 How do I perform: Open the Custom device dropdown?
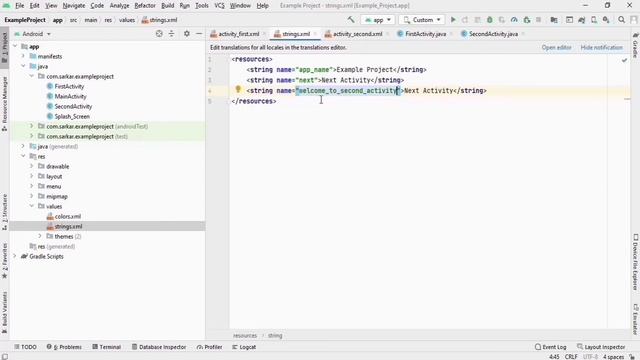pos(422,20)
